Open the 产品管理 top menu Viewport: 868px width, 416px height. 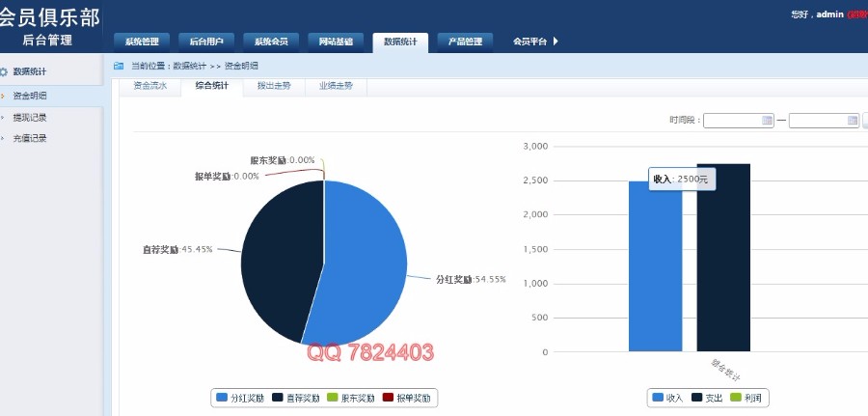(465, 42)
